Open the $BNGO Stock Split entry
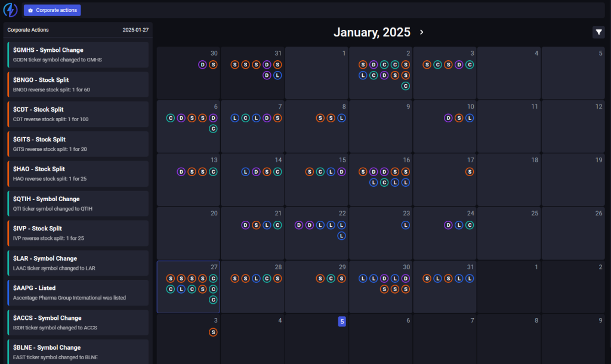The width and height of the screenshot is (611, 364). click(78, 85)
